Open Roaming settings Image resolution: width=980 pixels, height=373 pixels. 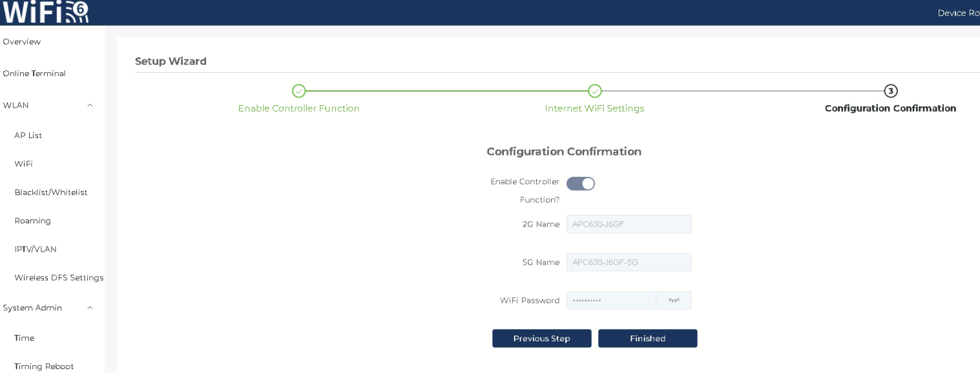coord(32,221)
